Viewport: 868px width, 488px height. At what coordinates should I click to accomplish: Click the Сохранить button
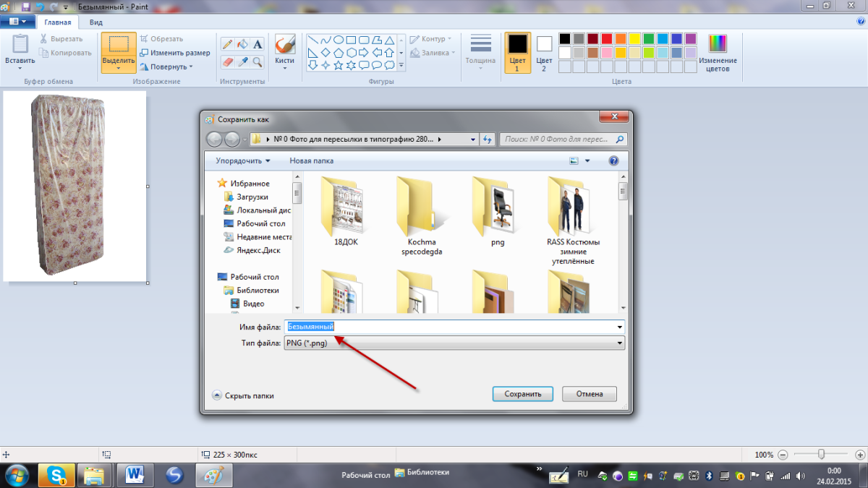[x=523, y=394]
